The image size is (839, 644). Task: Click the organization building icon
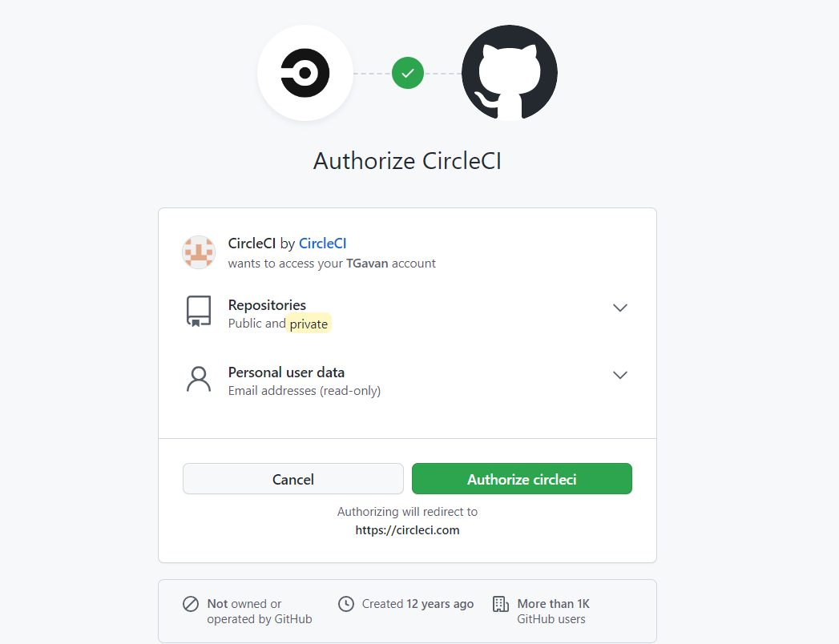[x=501, y=604]
